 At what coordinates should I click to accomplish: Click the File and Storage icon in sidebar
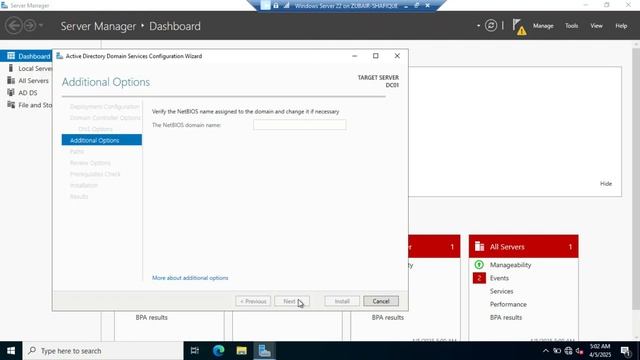point(11,105)
